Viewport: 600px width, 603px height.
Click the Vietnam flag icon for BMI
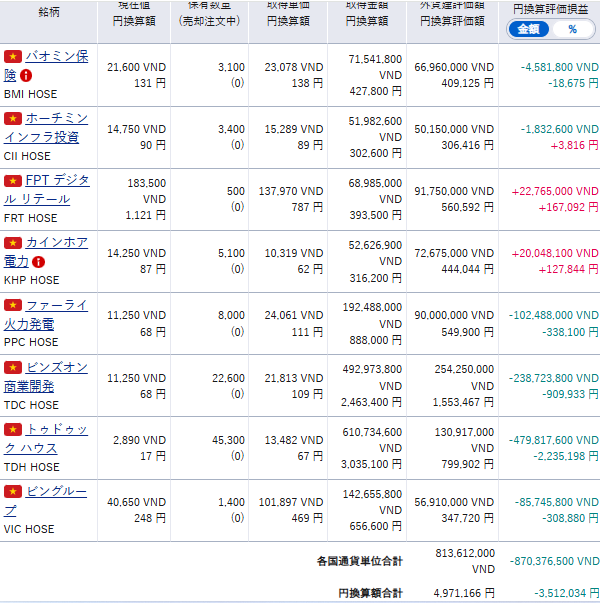pyautogui.click(x=13, y=57)
